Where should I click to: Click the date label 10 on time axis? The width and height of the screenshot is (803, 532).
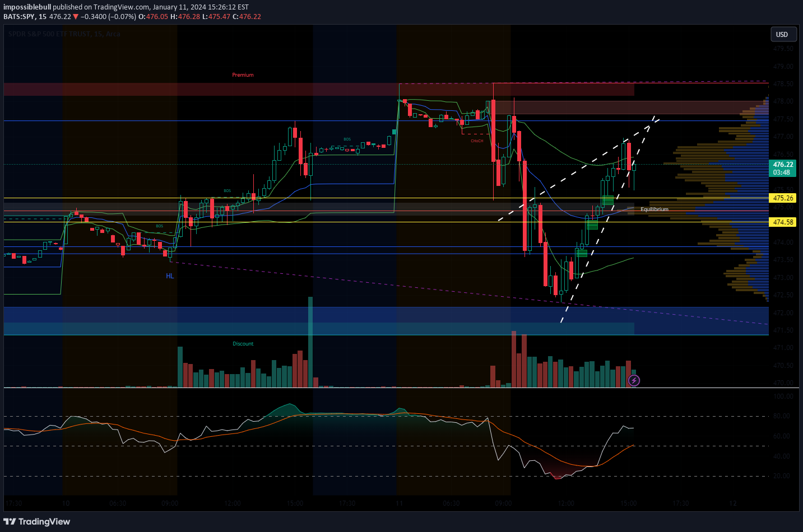66,503
